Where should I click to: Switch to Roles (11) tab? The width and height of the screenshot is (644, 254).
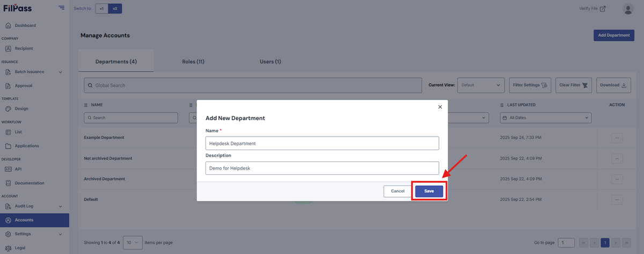(x=193, y=62)
